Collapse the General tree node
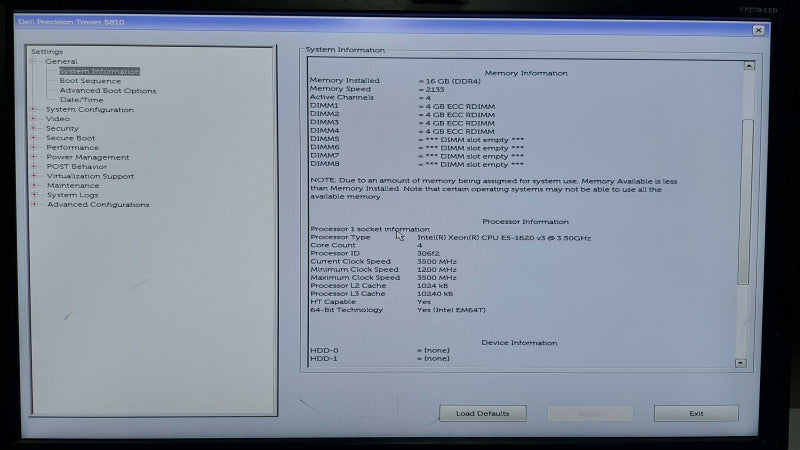 coord(33,61)
